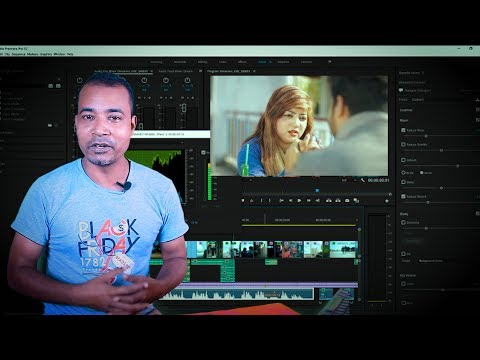Click the Extract button icon
The image size is (480, 360).
tap(338, 200)
